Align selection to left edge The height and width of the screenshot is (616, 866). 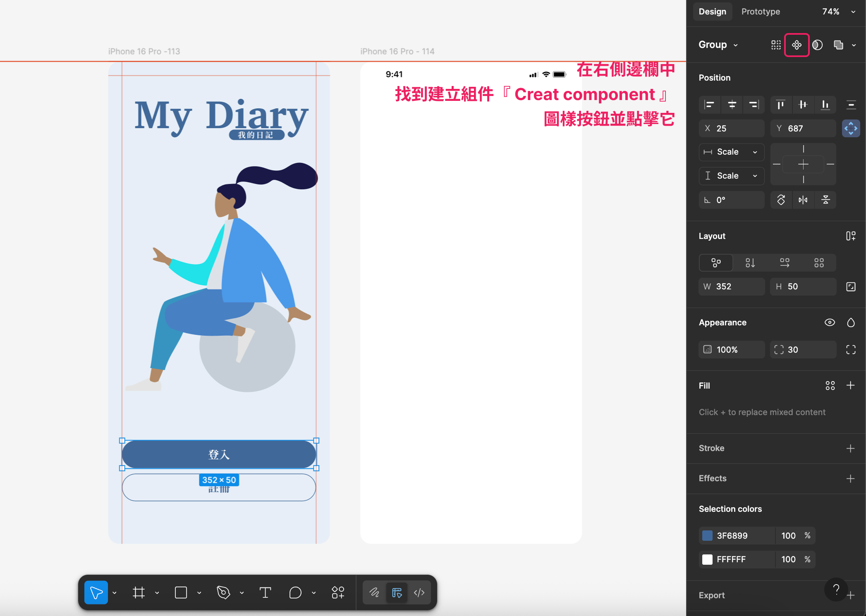click(x=710, y=105)
